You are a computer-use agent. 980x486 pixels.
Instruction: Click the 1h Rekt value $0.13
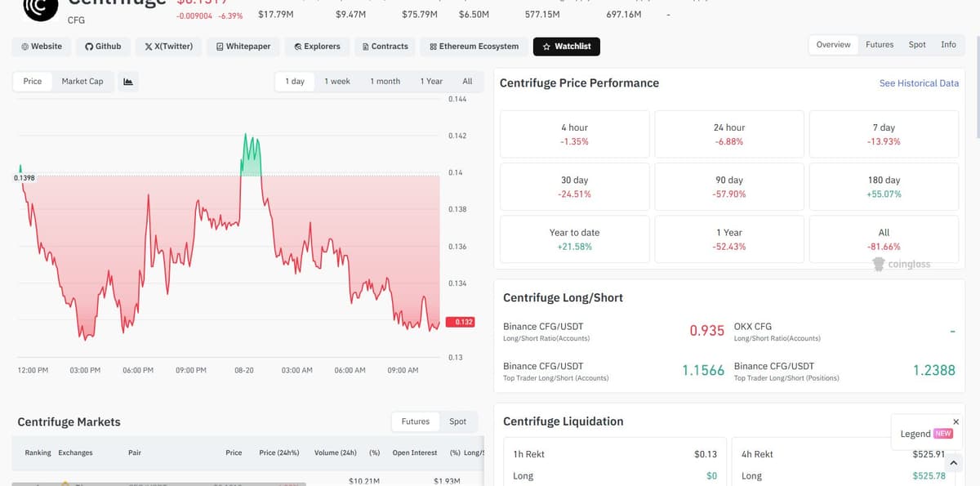pos(706,454)
